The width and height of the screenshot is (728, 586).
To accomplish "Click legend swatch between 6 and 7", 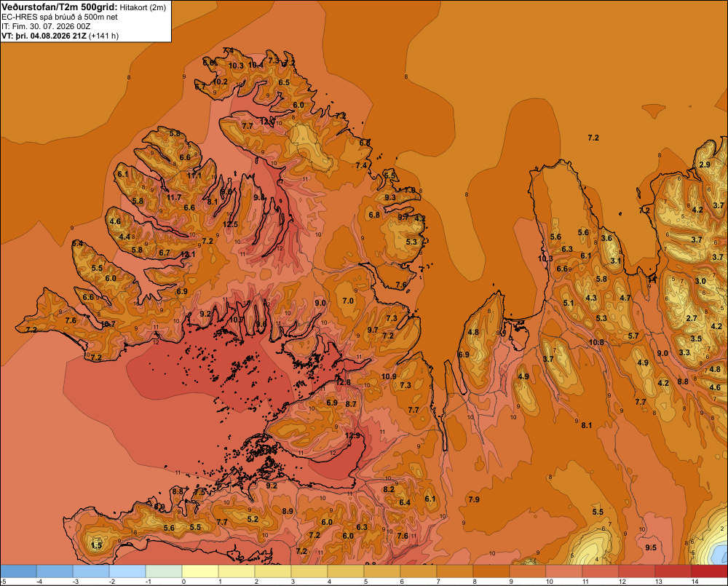I will (x=419, y=571).
